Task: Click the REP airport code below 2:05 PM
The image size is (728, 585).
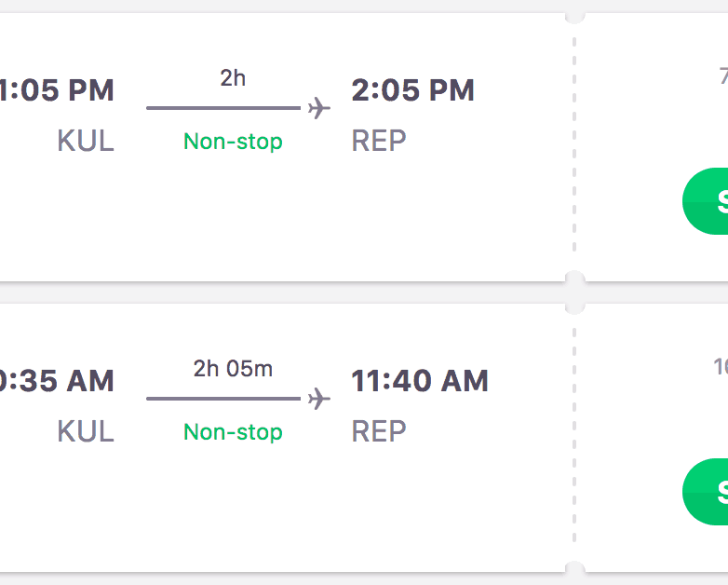Action: (379, 142)
